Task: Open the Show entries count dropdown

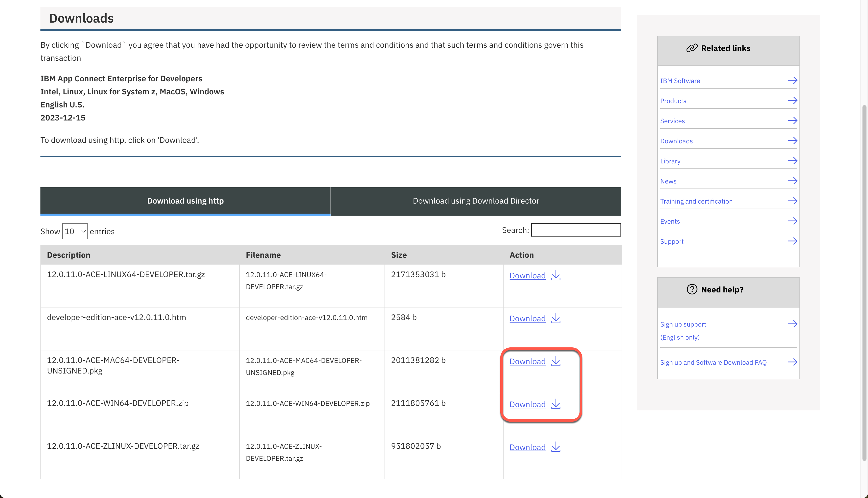Action: [x=75, y=231]
